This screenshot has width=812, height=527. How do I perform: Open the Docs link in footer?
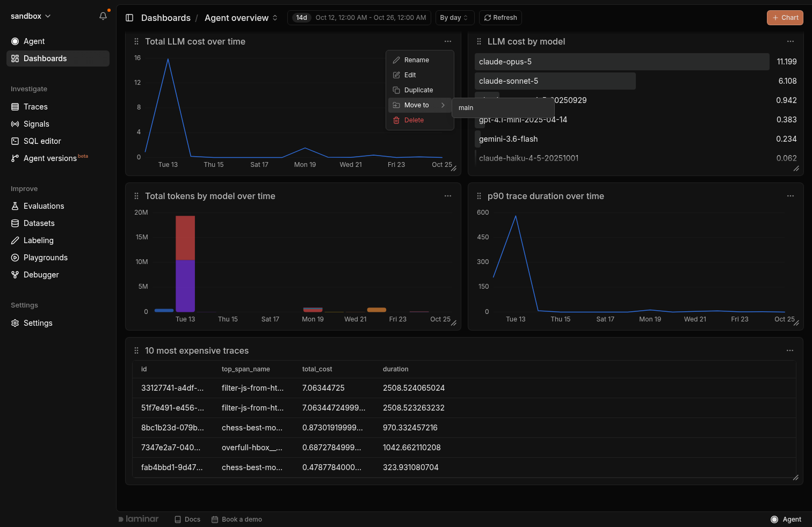point(187,519)
